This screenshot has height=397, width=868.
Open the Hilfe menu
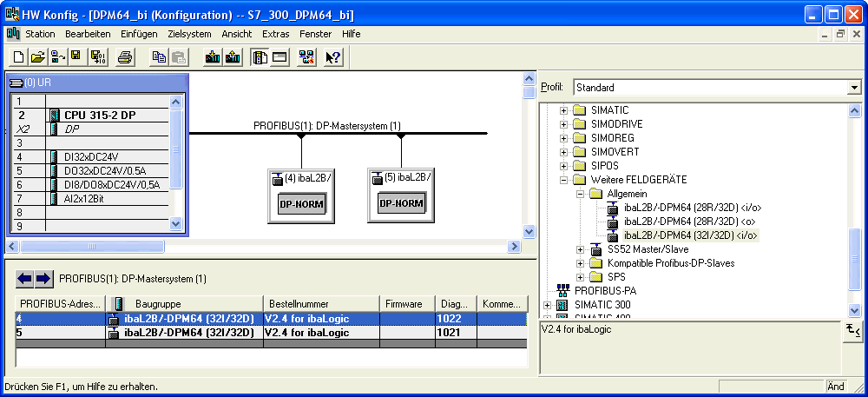click(x=351, y=34)
